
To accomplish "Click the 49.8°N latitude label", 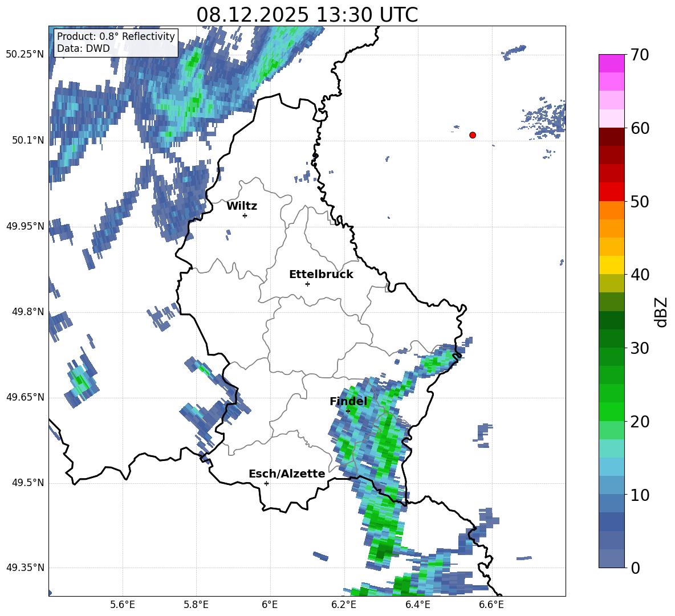I will tap(28, 312).
